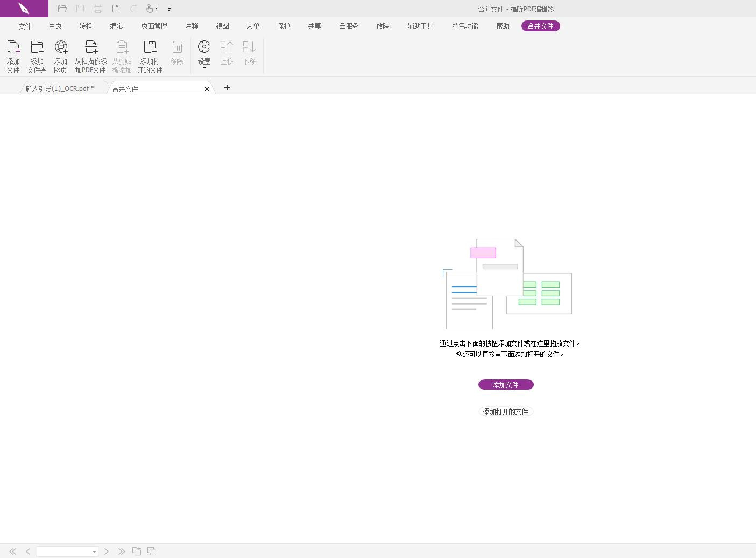Open the Hand tool dropdown arrow
The height and width of the screenshot is (558, 756).
157,9
